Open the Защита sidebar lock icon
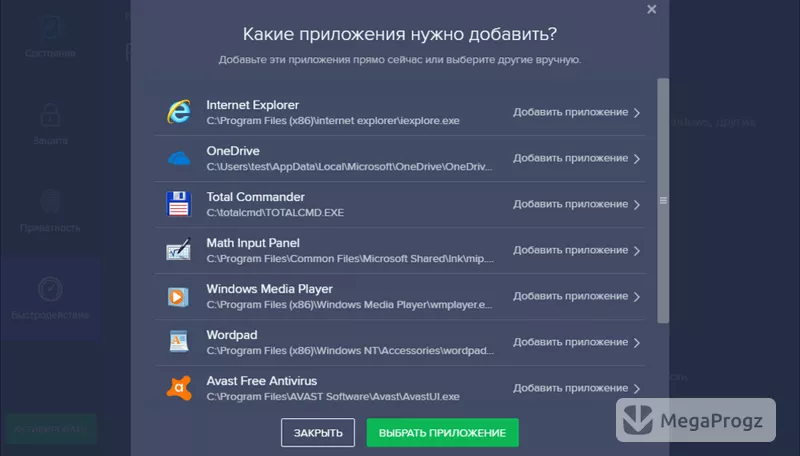Image resolution: width=800 pixels, height=456 pixels. (50, 114)
